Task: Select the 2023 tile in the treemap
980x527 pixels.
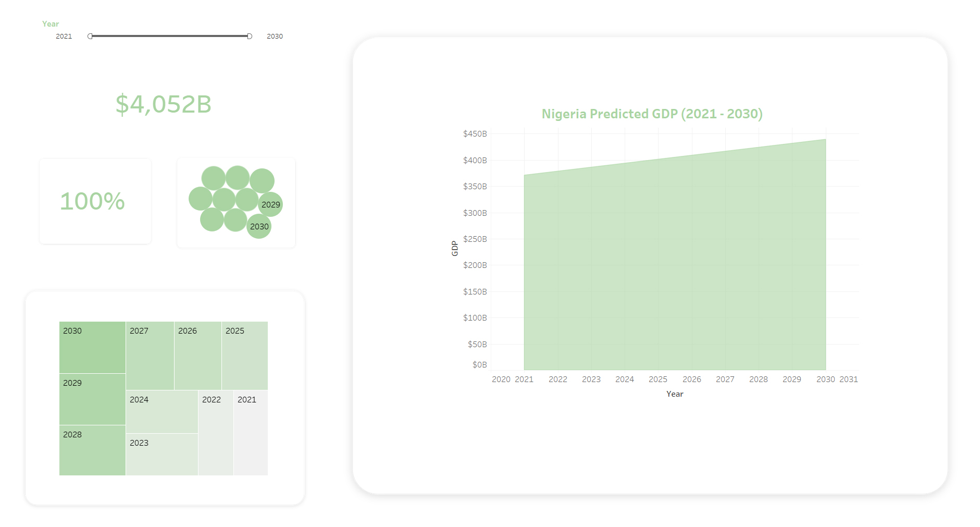Action: point(162,455)
